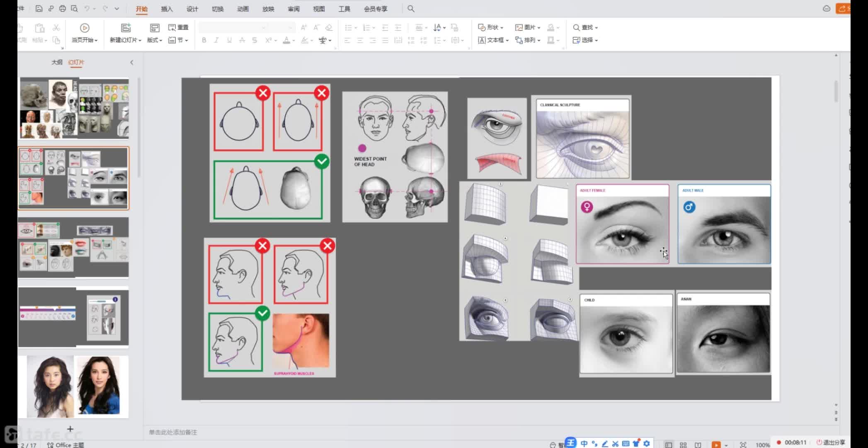The image size is (868, 448).
Task: Click the decrease indent icon
Action: point(385,27)
